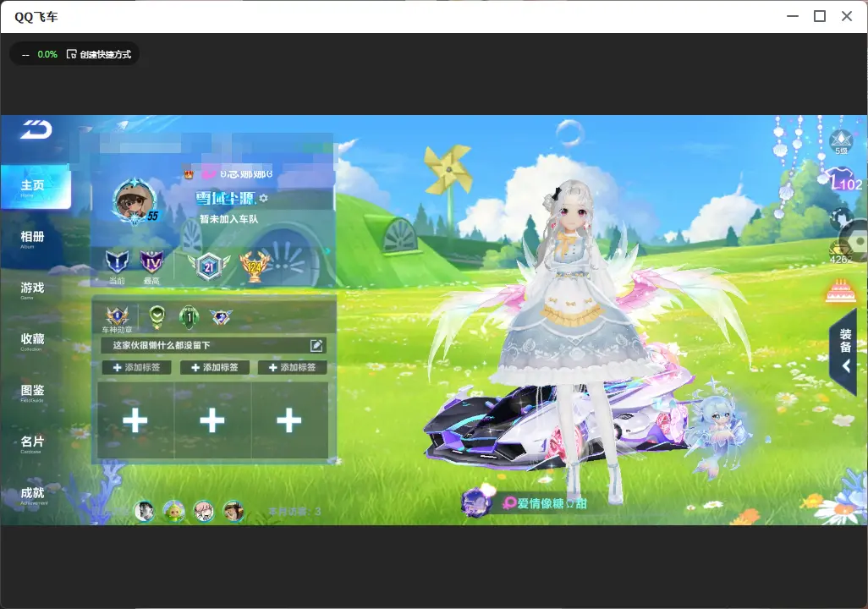Click the birthday cake icon

click(841, 291)
